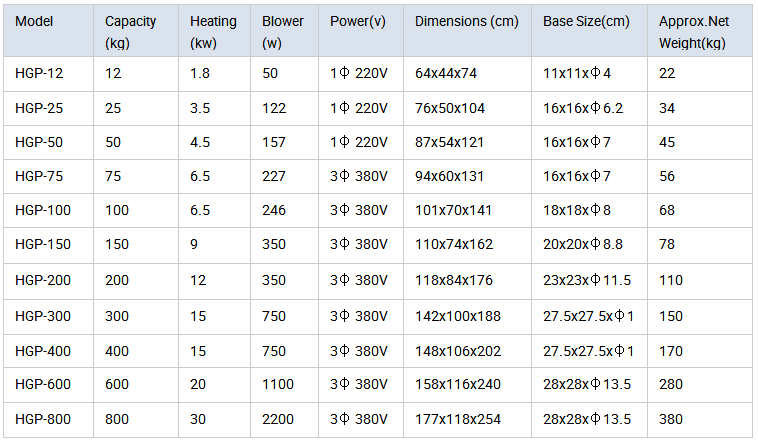
Task: Click the Model column header
Action: click(x=48, y=31)
